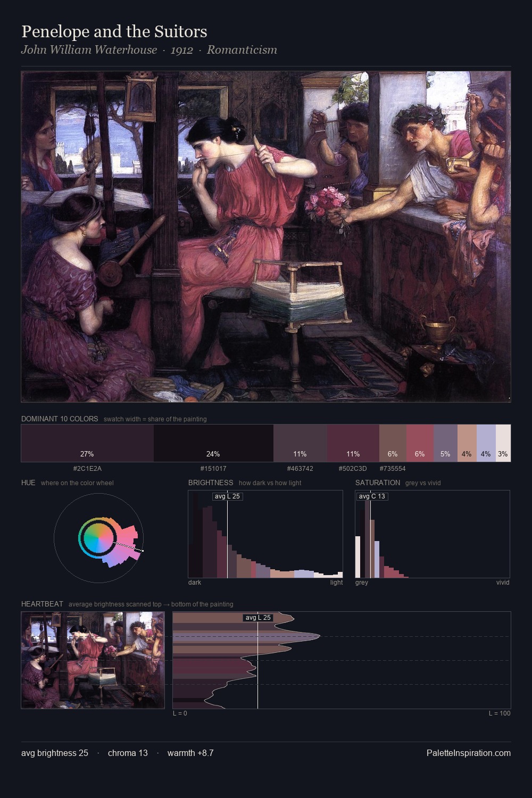This screenshot has height=798, width=532.
Task: Click the hex code #2C1E2A
Action: pos(87,469)
